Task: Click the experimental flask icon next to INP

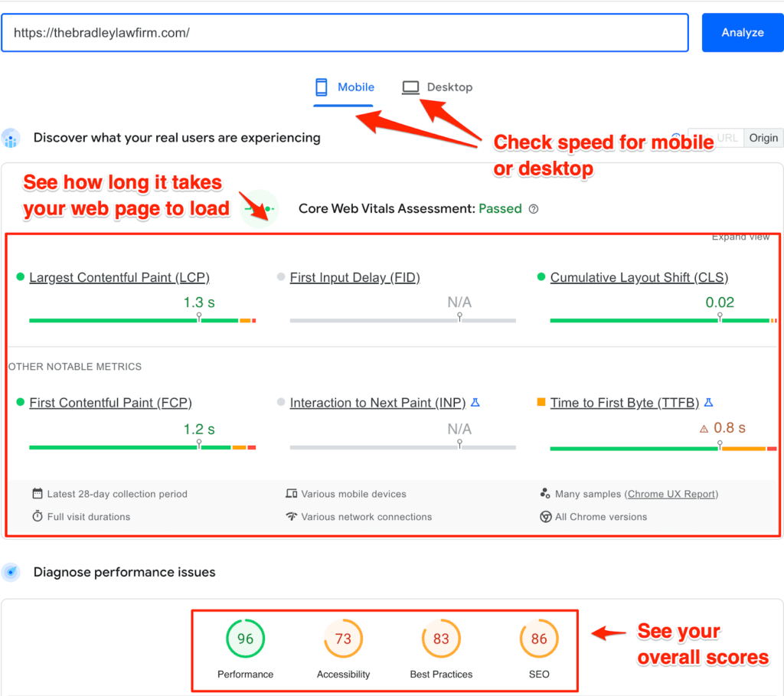Action: click(x=475, y=402)
